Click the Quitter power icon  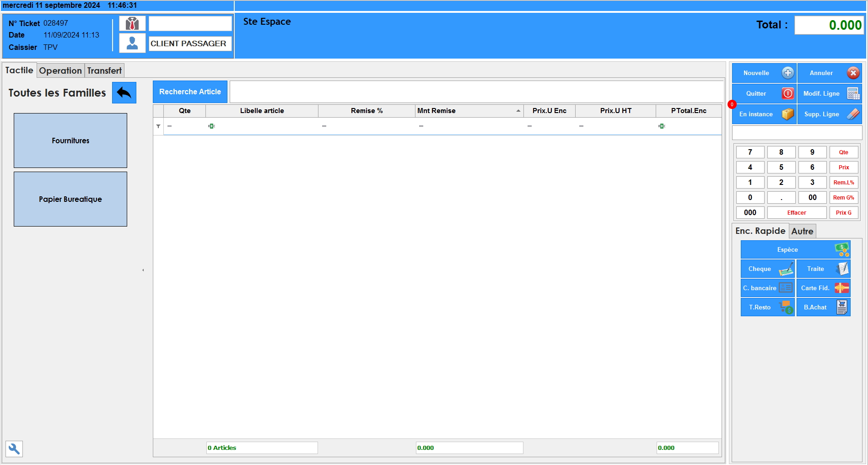pos(788,93)
